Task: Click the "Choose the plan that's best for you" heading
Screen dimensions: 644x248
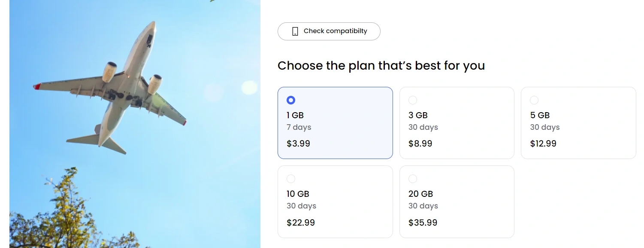Action: pyautogui.click(x=381, y=66)
